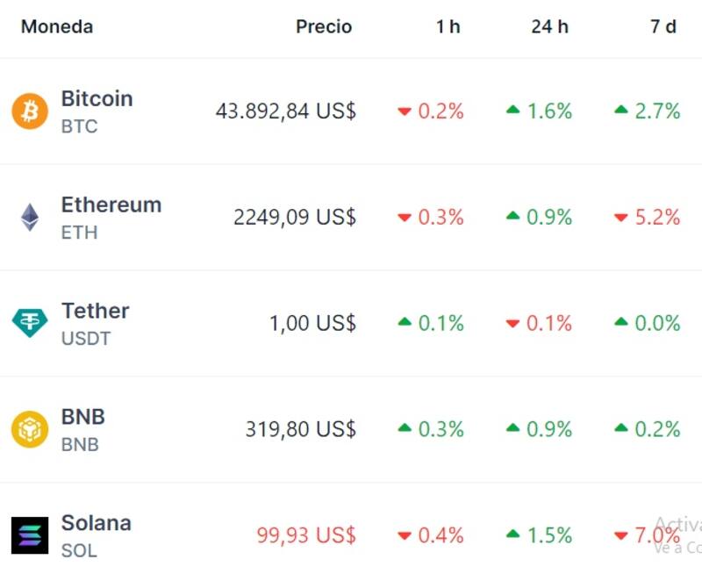Click Bitcoin's red 1 h down arrow
The image size is (702, 588).
(405, 111)
